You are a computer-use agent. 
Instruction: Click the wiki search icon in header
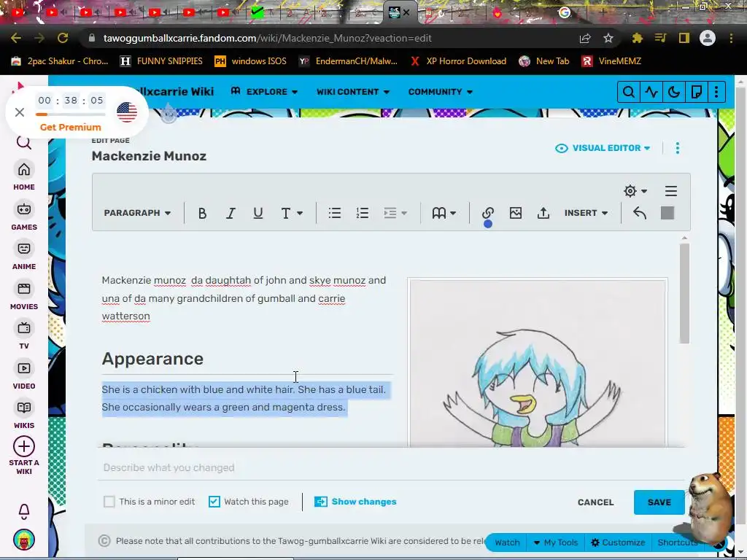[628, 92]
